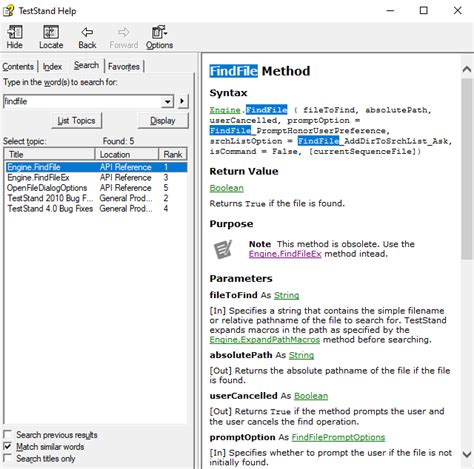Viewport: 474px width, 469px height.
Task: Sort results by Location column header
Action: tap(127, 154)
